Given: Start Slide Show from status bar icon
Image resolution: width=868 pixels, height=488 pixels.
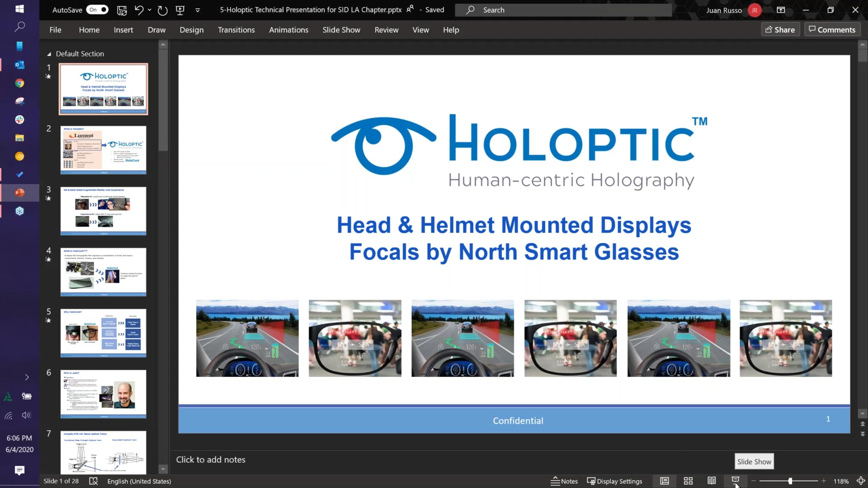Looking at the screenshot, I should click(x=735, y=480).
